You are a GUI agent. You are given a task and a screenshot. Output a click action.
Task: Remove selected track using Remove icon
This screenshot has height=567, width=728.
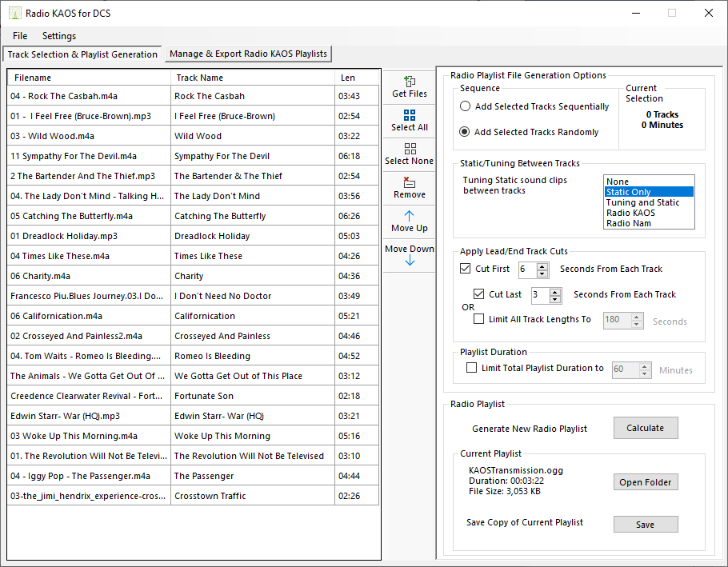(x=410, y=182)
